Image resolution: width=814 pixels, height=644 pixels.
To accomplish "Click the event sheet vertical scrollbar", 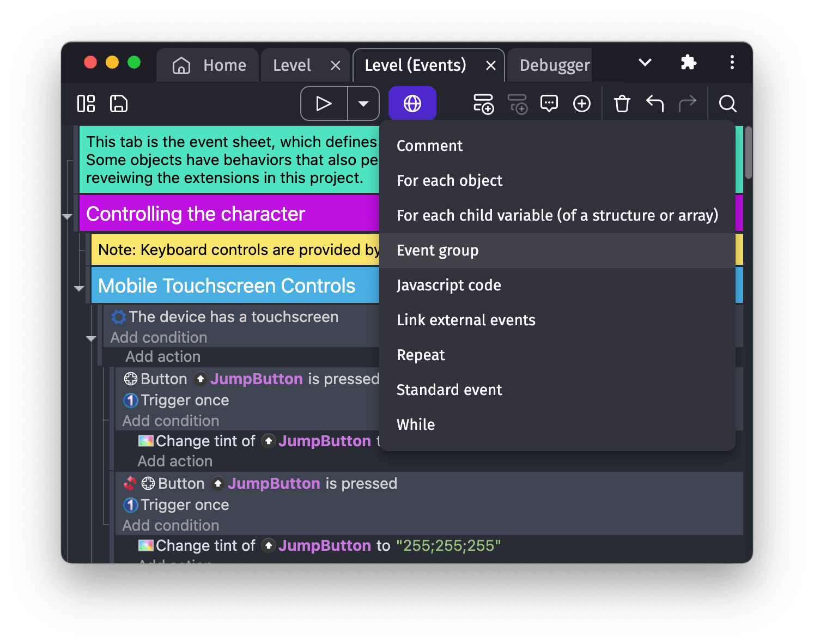I will click(749, 153).
